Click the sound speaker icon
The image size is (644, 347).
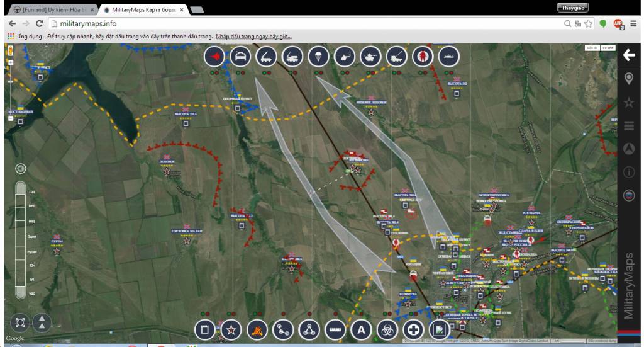click(x=21, y=169)
